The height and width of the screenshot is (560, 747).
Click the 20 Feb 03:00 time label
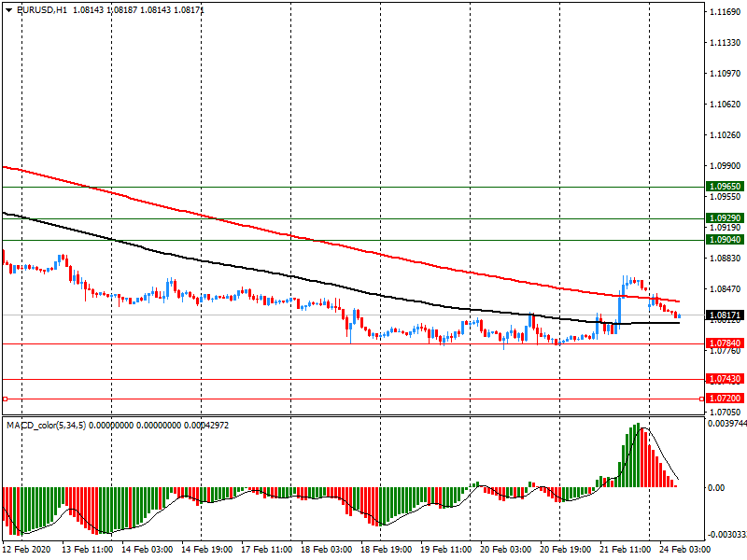[505, 549]
